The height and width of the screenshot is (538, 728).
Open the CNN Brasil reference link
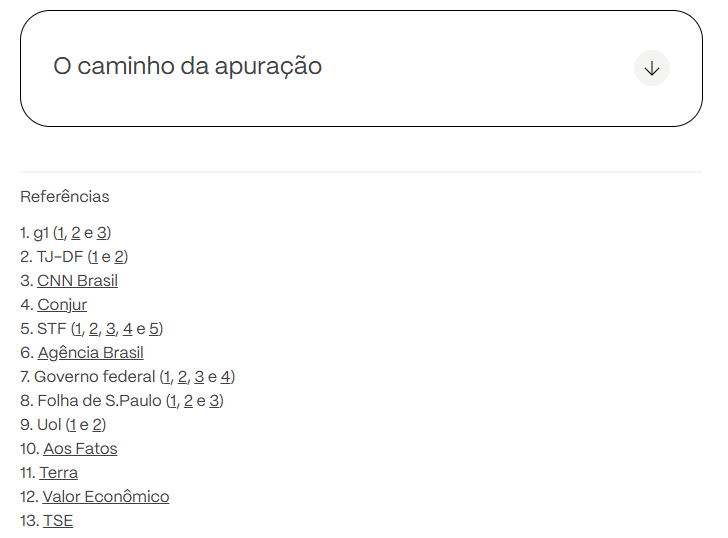[77, 280]
